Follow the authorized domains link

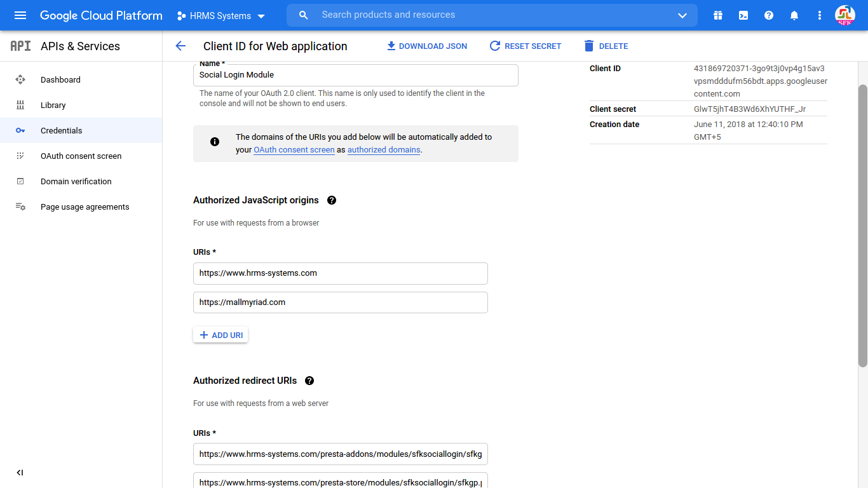click(384, 150)
